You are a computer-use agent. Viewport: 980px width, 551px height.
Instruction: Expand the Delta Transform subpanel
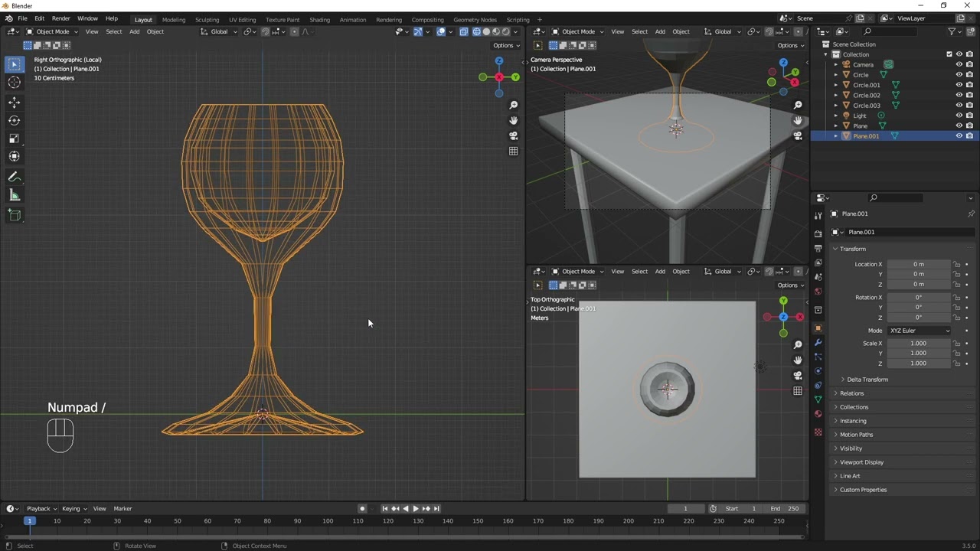point(867,380)
